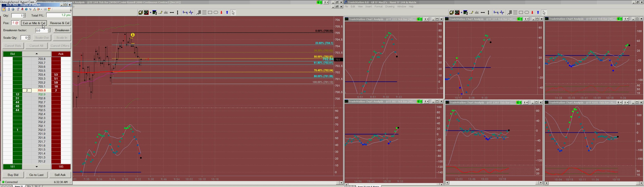Click the cascade windows icon in TradeStation toolbar
Screen dimensions: 644x187
452,13
